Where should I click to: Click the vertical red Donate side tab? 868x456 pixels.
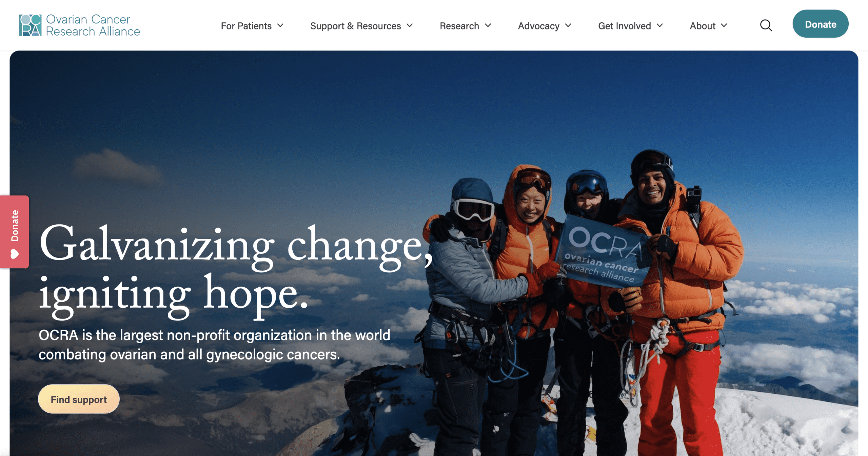[x=14, y=232]
